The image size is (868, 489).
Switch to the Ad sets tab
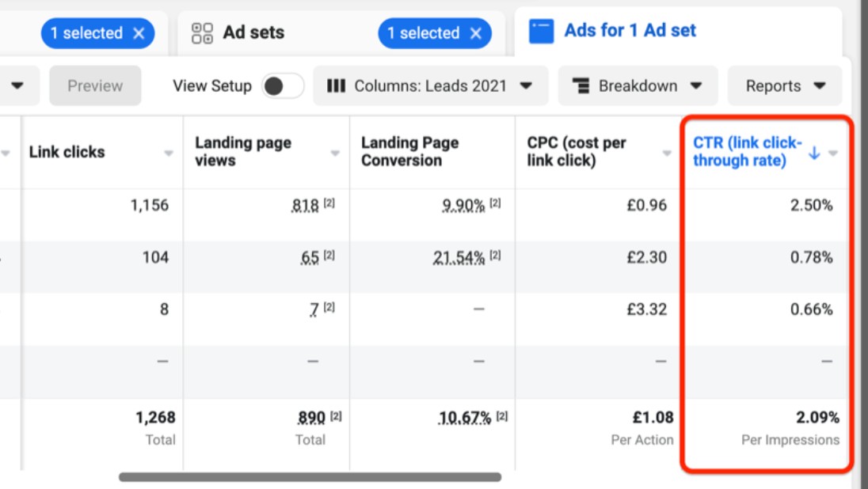253,33
